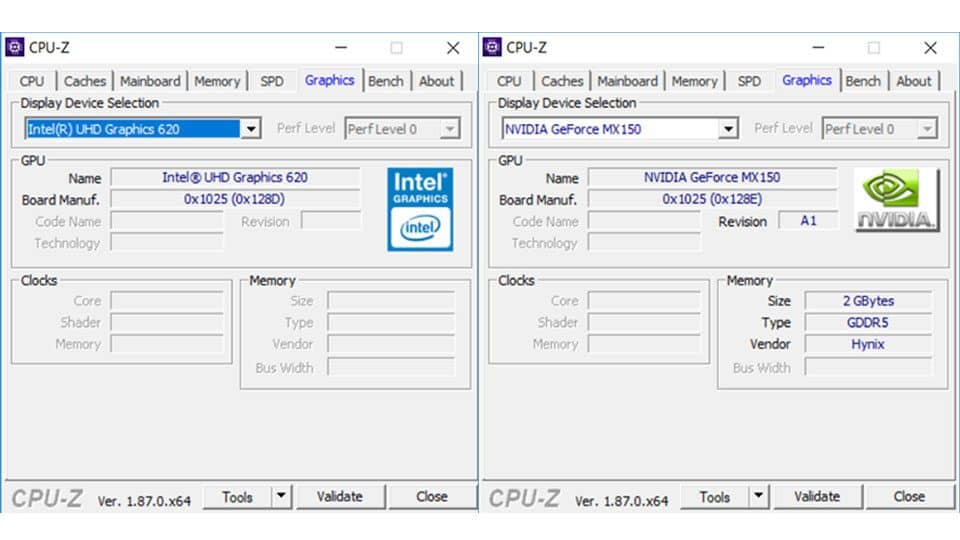
Task: Switch to Mainboard tab in left window
Action: [150, 81]
